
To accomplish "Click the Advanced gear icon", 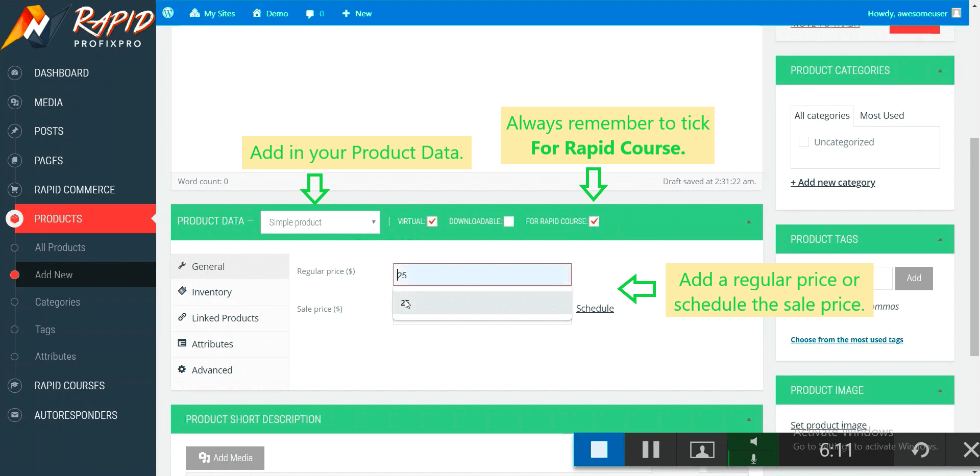I will [x=182, y=369].
